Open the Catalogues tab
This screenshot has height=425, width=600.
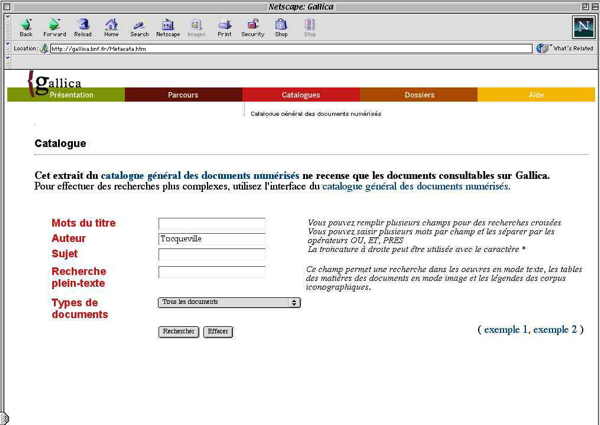[301, 95]
